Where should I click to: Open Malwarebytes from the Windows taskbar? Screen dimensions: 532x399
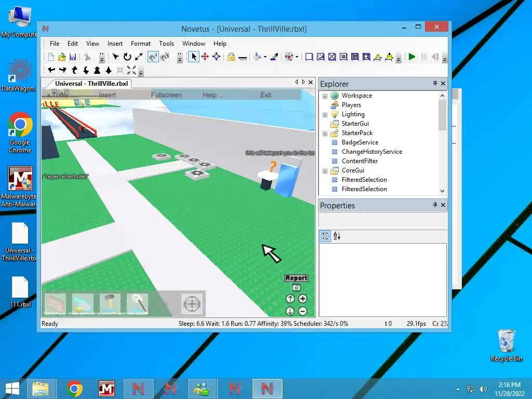tap(106, 389)
